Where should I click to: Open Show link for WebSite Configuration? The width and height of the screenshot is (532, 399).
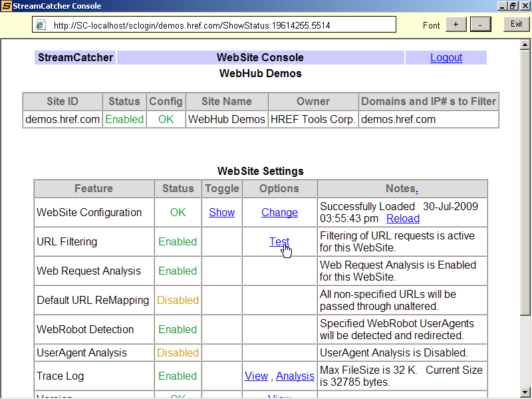(222, 212)
